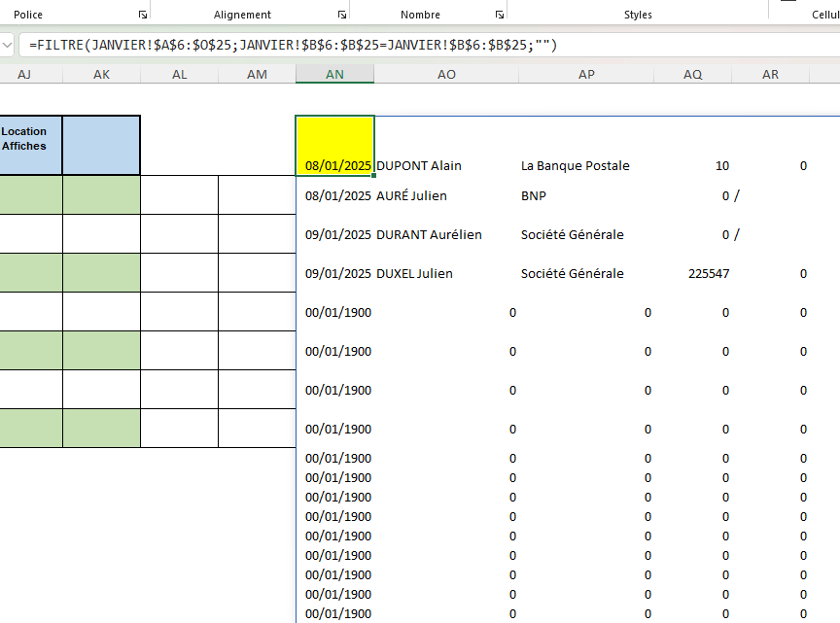Screen dimensions: 840x623
Task: Click column header AQ
Action: pos(692,75)
